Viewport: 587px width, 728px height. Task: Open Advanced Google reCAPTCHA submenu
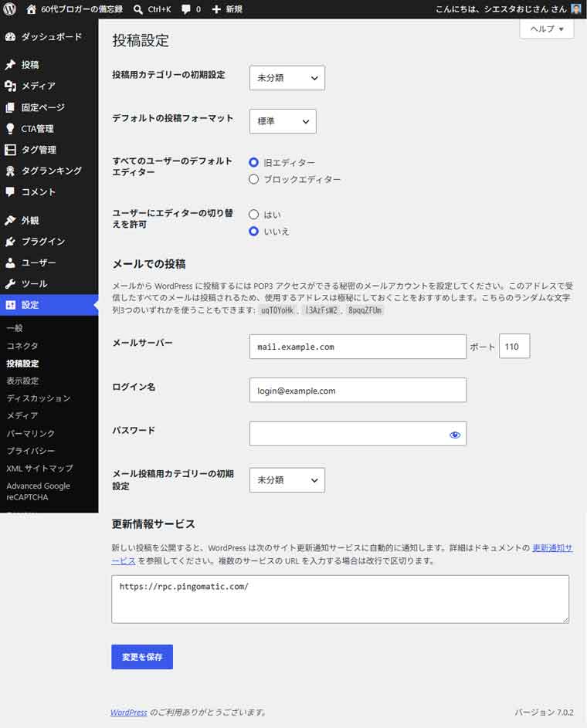[38, 491]
